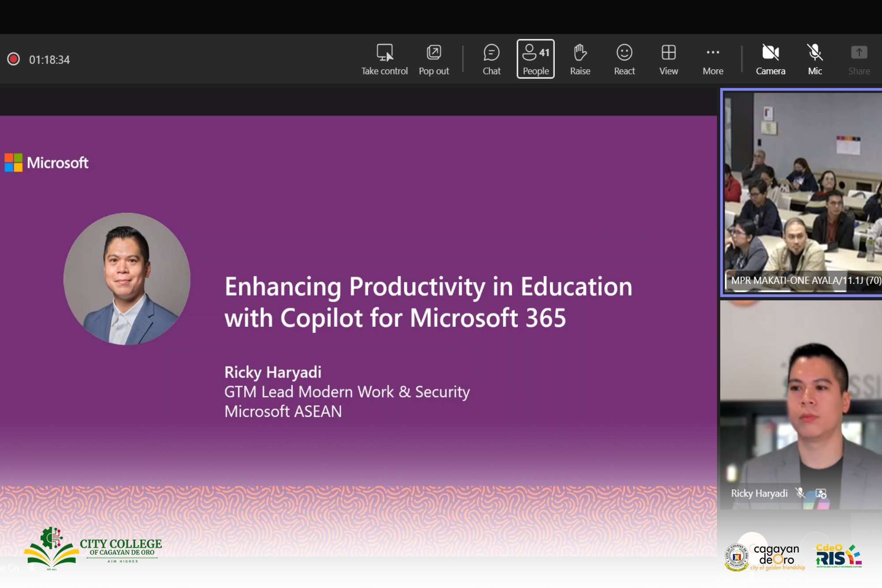The height and width of the screenshot is (588, 882).
Task: Click the Share content button
Action: (859, 59)
